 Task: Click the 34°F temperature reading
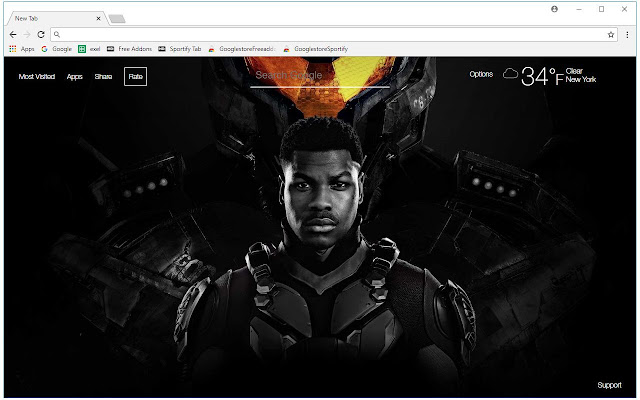coord(542,76)
